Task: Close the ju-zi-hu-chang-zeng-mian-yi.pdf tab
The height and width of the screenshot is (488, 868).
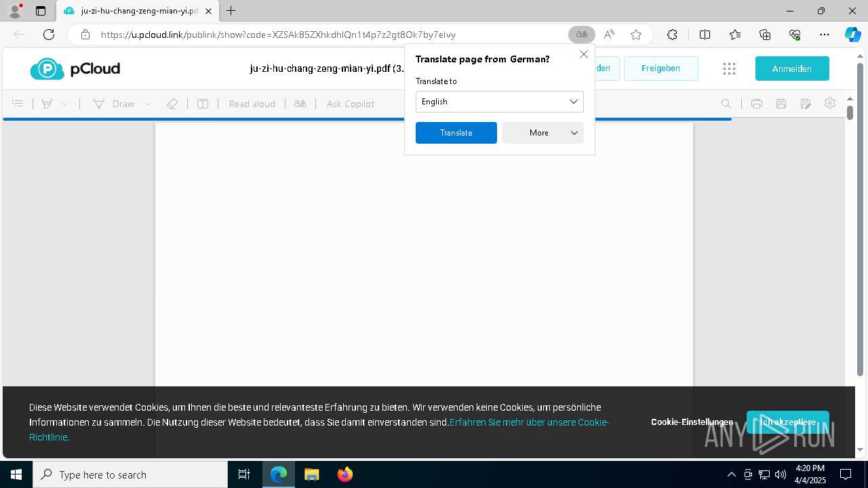Action: coord(208,11)
